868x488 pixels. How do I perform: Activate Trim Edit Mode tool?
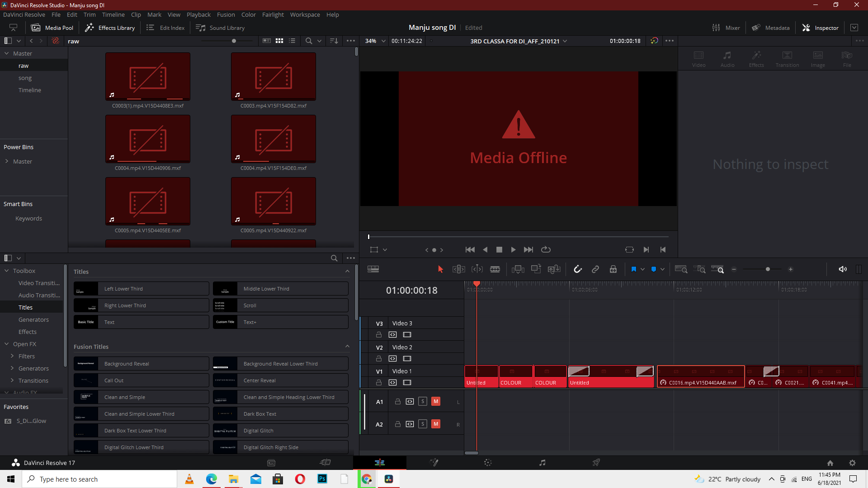pyautogui.click(x=459, y=269)
